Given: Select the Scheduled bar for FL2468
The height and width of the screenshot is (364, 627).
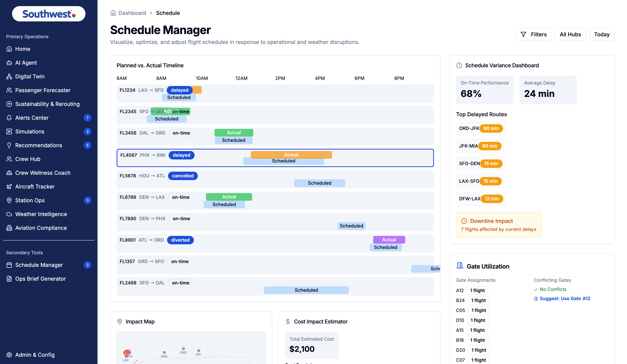Looking at the screenshot, I should click(306, 290).
